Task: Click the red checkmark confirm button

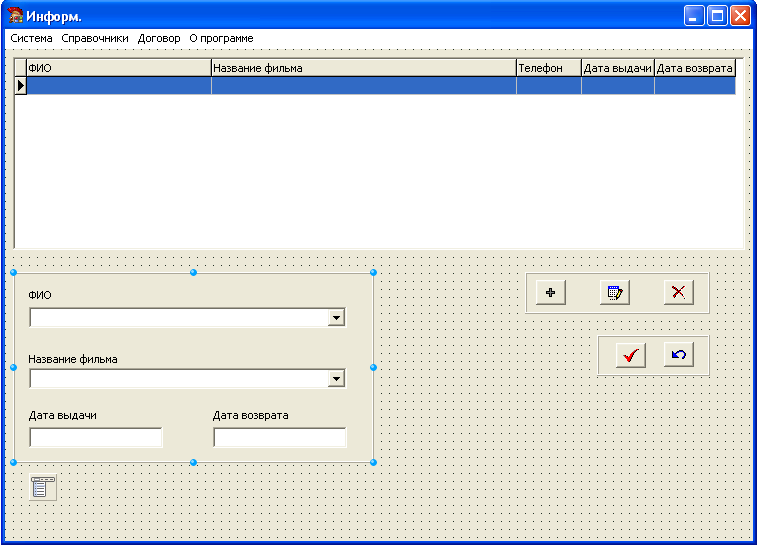Action: tap(631, 355)
